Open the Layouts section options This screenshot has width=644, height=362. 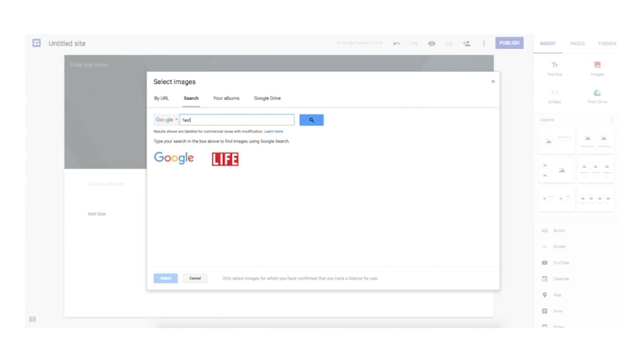612,120
